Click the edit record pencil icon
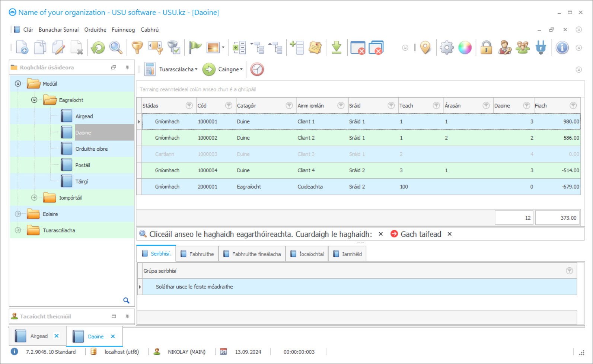This screenshot has width=593, height=364. point(58,48)
